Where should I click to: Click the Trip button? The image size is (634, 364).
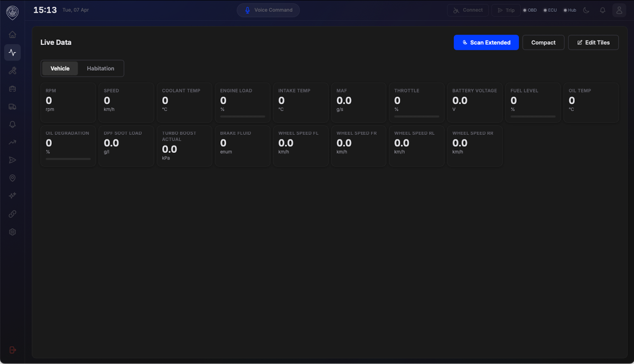[506, 10]
